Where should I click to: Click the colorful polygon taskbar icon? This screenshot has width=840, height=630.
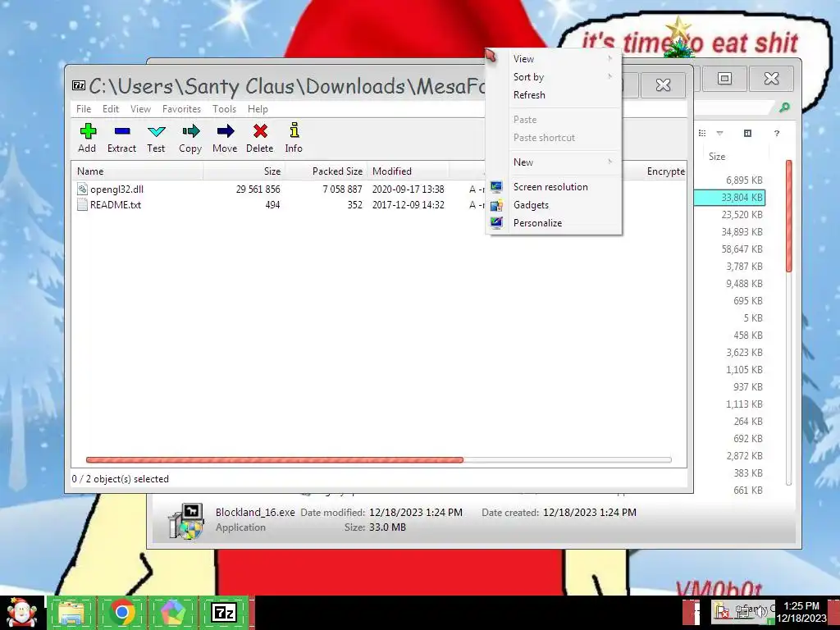coord(172,613)
